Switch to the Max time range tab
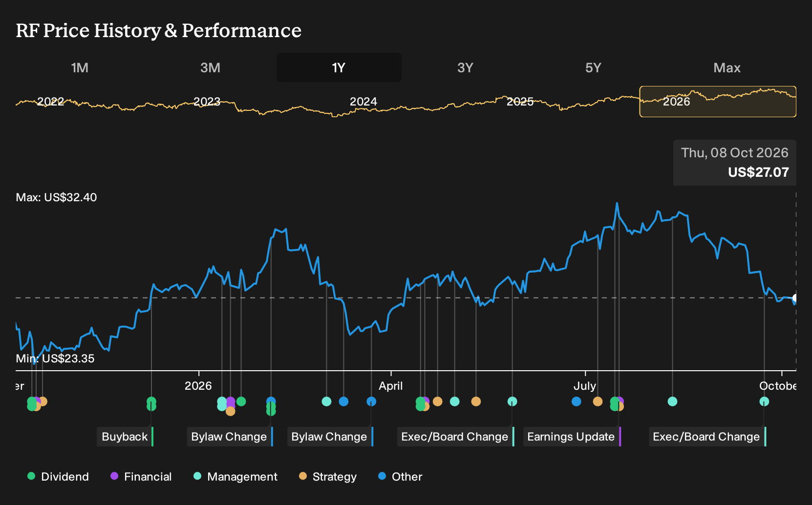 (x=727, y=67)
